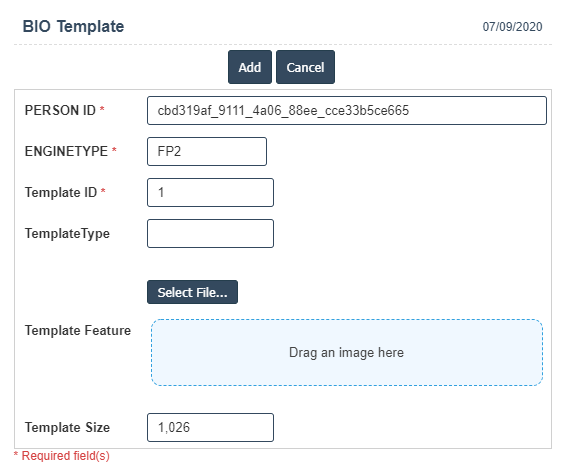Click the PERSON ID label
Viewport: 566px width, 472px height.
pos(60,110)
